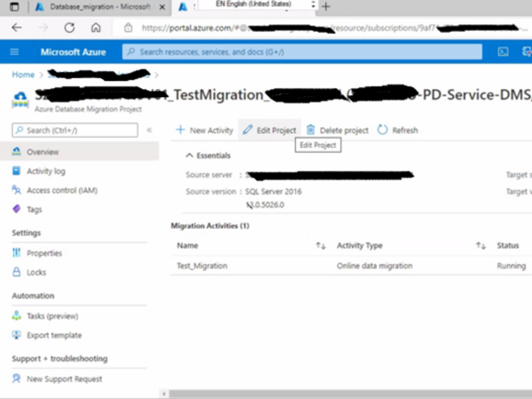Click the purple Tags icon
This screenshot has width=532, height=399.
tap(16, 209)
